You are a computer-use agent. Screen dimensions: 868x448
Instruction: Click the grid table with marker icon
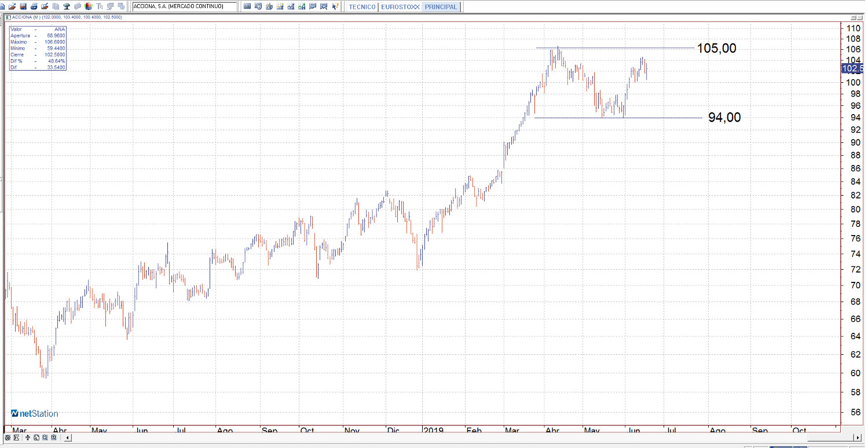(280, 6)
